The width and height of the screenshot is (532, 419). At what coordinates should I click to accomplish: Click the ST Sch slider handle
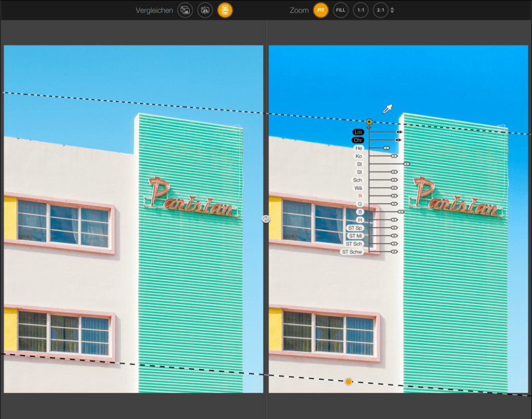394,244
